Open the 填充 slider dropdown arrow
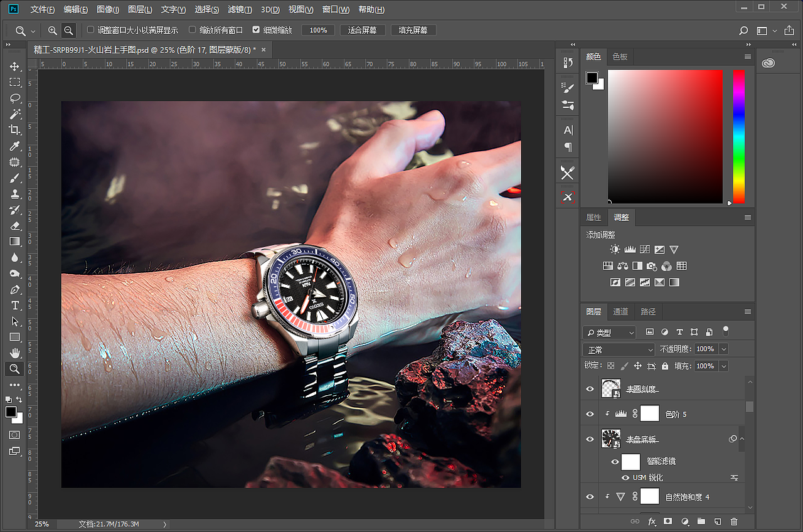This screenshot has width=803, height=532. 724,366
